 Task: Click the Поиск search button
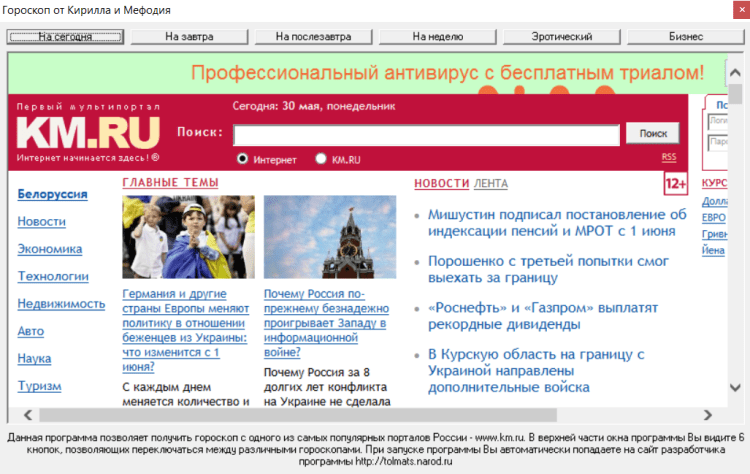pyautogui.click(x=653, y=133)
